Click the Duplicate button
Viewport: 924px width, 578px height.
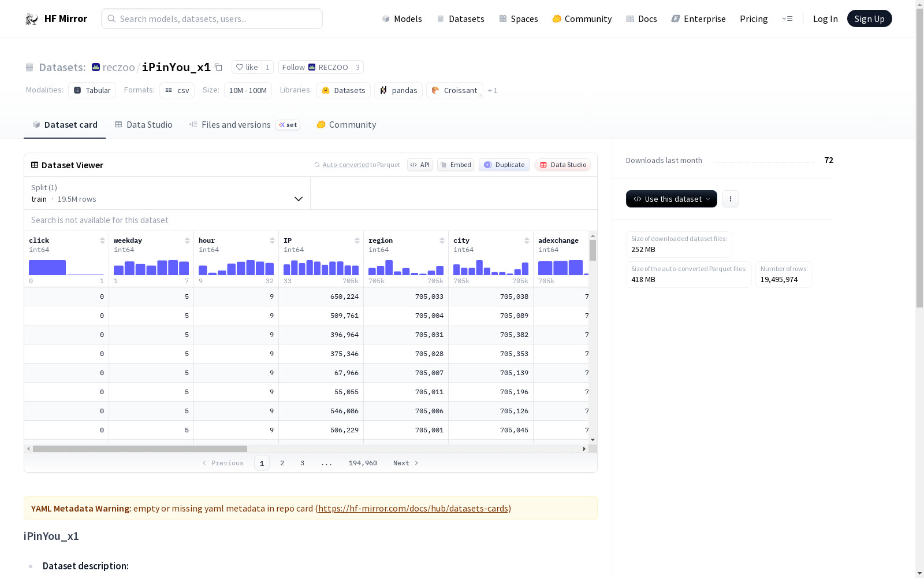point(504,165)
